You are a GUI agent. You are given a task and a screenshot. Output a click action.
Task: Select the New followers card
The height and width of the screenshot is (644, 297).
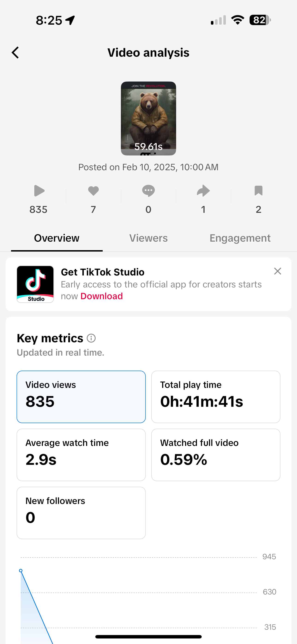(x=81, y=513)
